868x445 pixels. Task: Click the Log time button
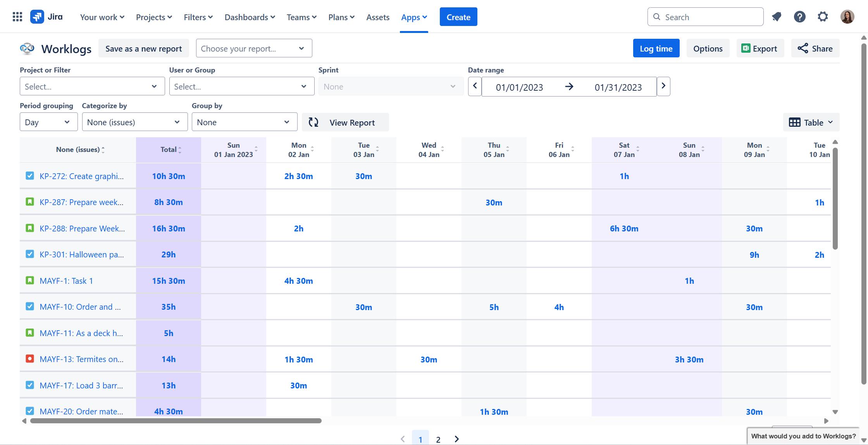(x=656, y=48)
